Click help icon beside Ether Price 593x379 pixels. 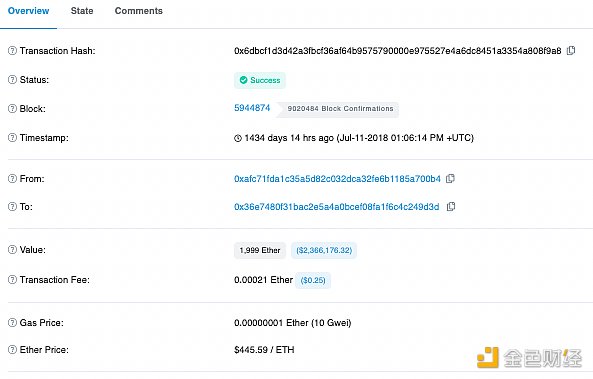12,349
